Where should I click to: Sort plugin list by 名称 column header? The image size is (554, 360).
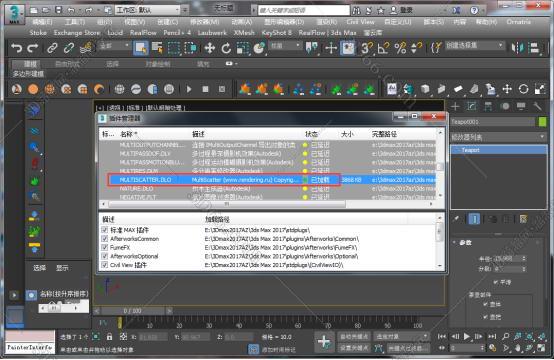point(129,134)
